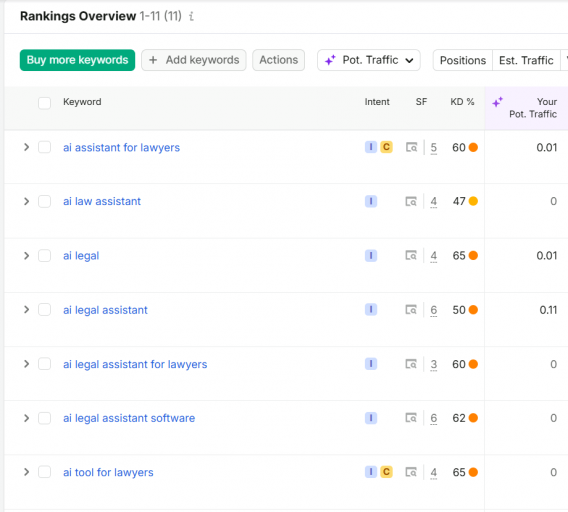
Task: Check the box for ai assistant for lawyers
Action: [45, 147]
